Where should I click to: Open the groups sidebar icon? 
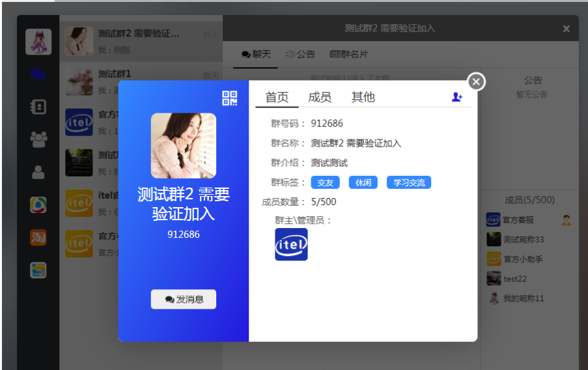tap(38, 139)
